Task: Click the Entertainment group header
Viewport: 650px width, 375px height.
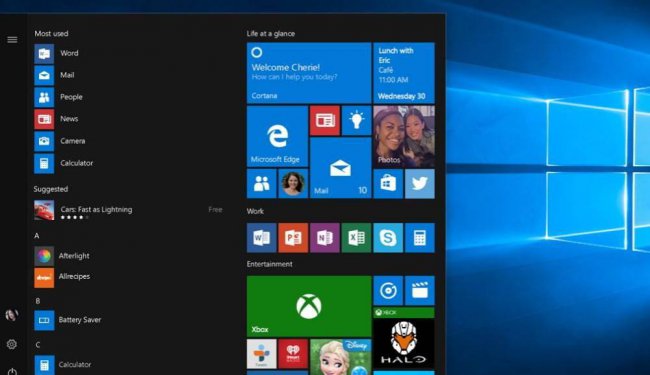Action: pyautogui.click(x=269, y=264)
